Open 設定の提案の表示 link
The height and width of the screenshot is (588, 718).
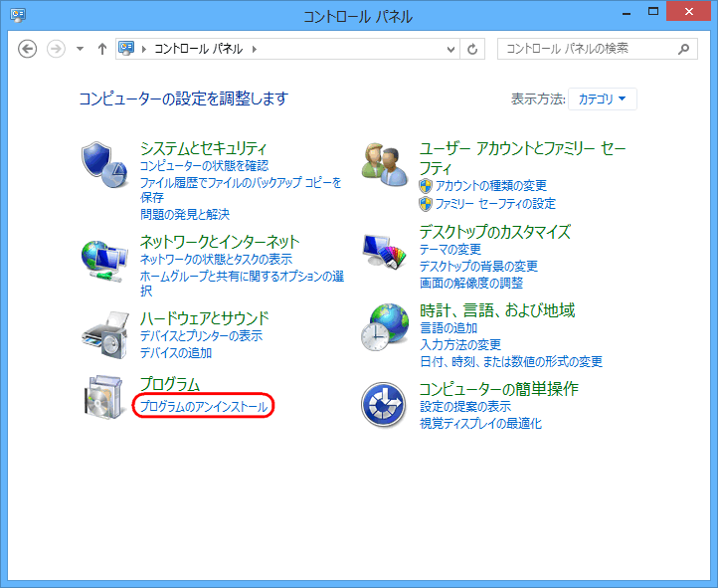pos(465,406)
